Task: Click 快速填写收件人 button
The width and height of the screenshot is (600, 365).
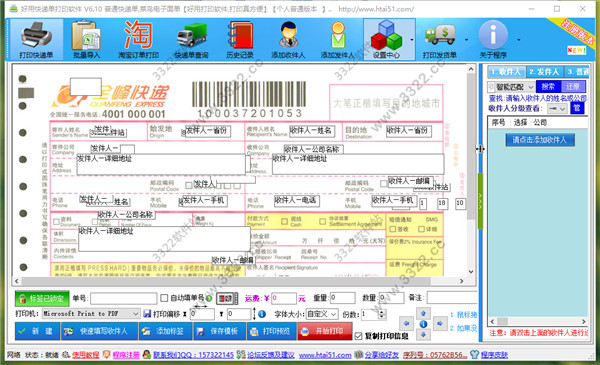Action: point(99,331)
